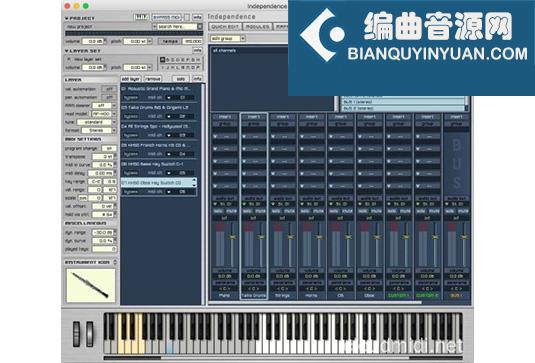
Task: Open the read model dropdown
Action: click(104, 114)
